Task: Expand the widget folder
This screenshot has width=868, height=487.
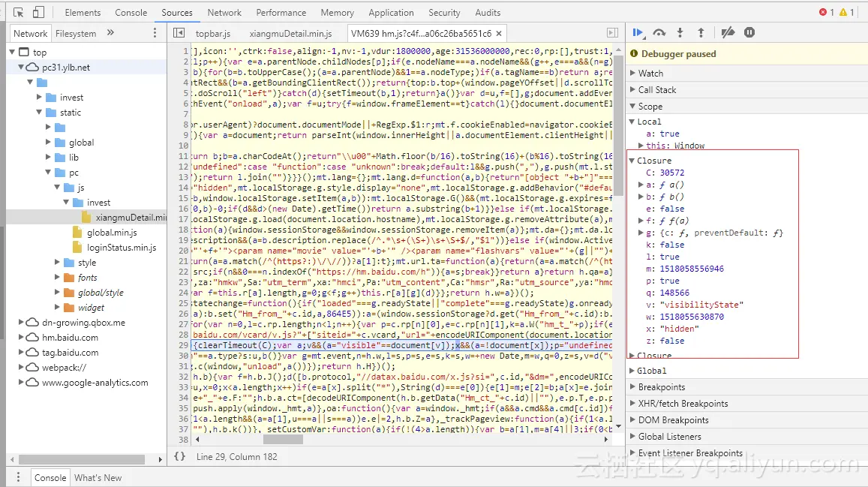Action: point(57,307)
